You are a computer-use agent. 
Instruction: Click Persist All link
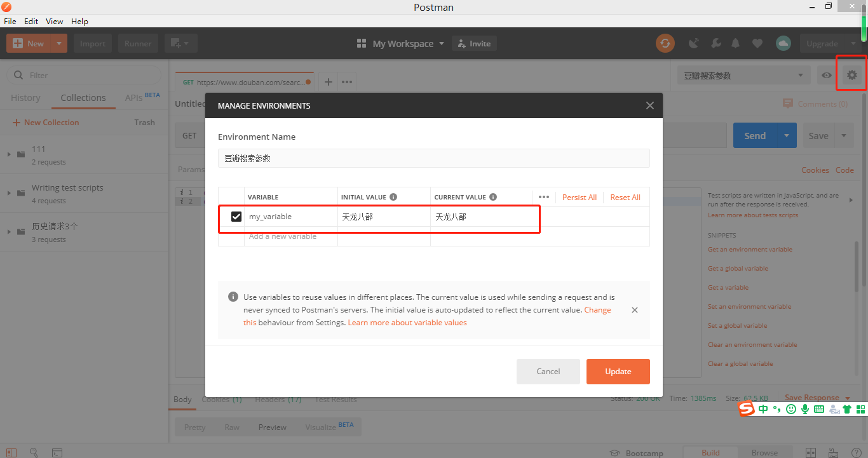point(580,198)
